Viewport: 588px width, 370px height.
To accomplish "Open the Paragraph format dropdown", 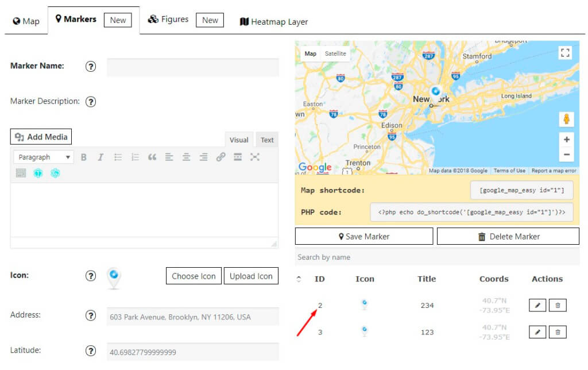I will click(x=44, y=157).
